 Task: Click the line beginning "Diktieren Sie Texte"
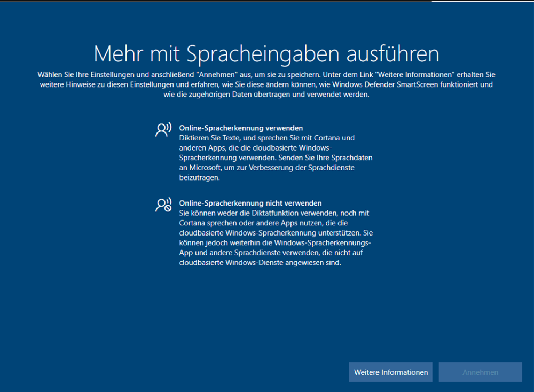pos(266,138)
